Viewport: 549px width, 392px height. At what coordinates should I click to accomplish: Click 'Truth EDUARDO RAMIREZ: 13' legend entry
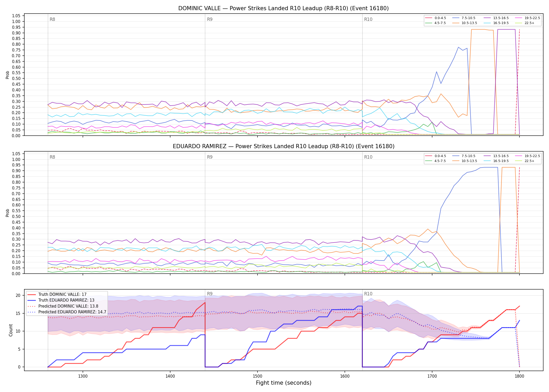[61, 300]
